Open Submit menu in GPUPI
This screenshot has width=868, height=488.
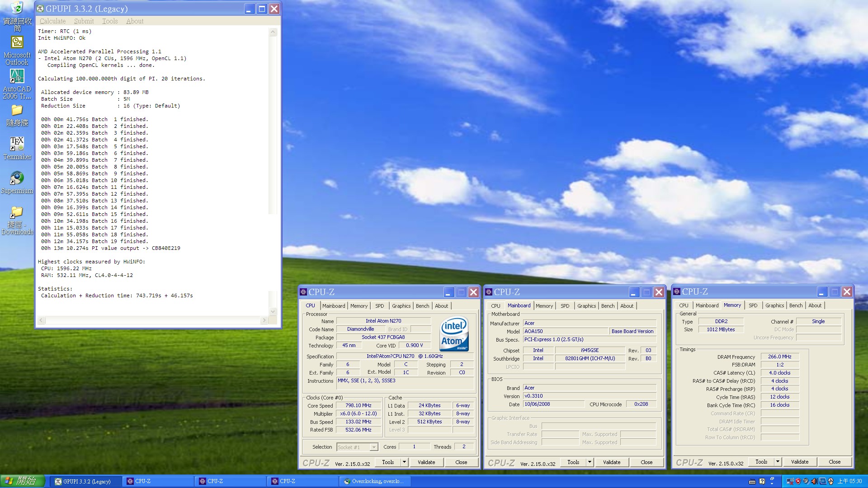click(84, 21)
